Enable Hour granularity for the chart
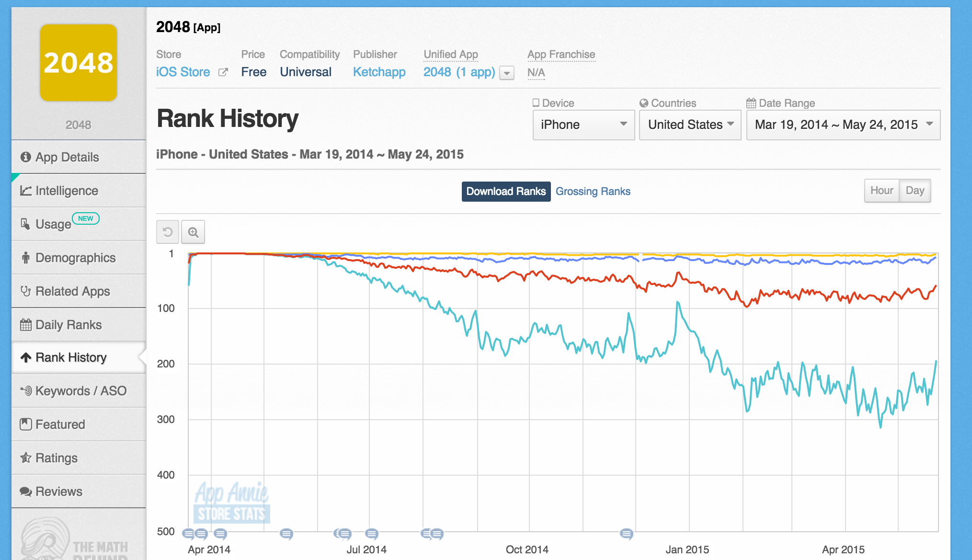Screen dimensions: 972x560 [881, 190]
